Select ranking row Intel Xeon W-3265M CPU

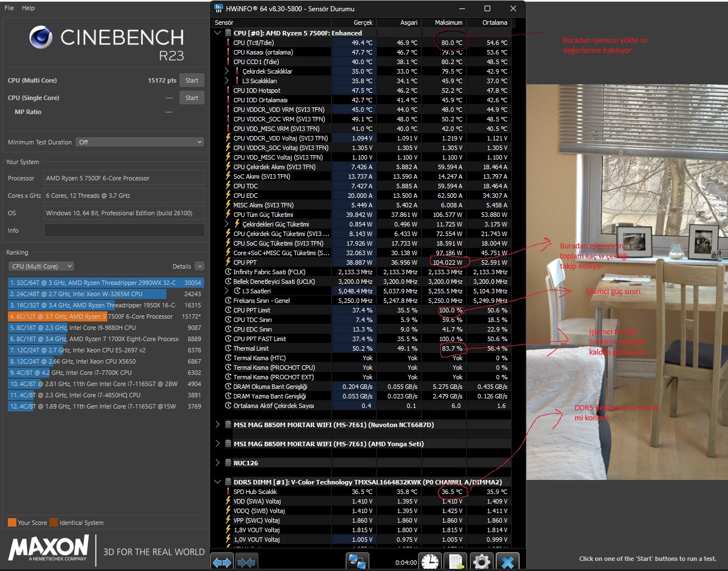pyautogui.click(x=106, y=294)
